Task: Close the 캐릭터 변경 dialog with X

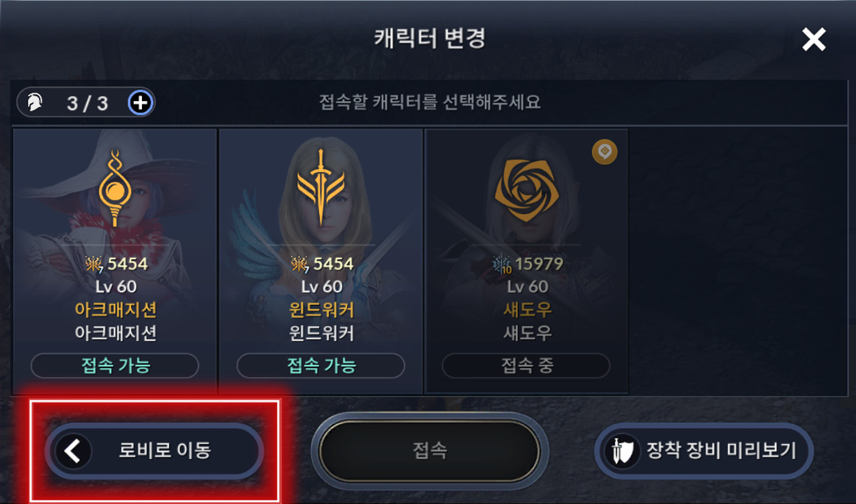Action: click(814, 40)
